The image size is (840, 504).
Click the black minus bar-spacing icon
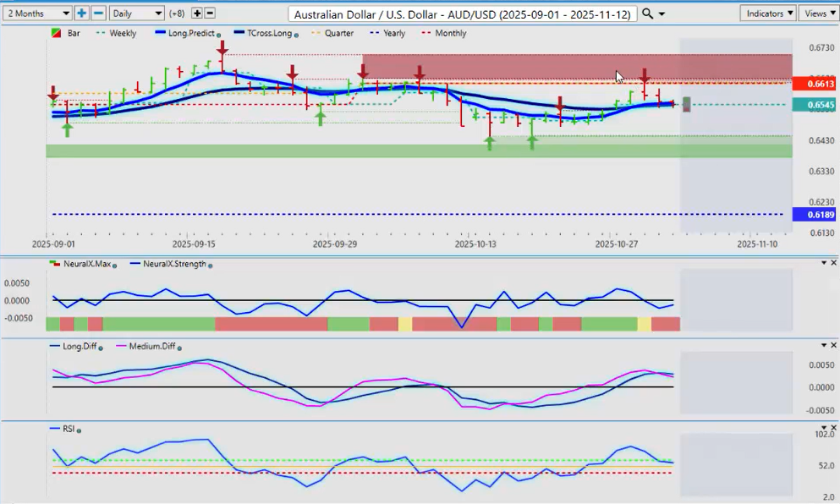[210, 14]
